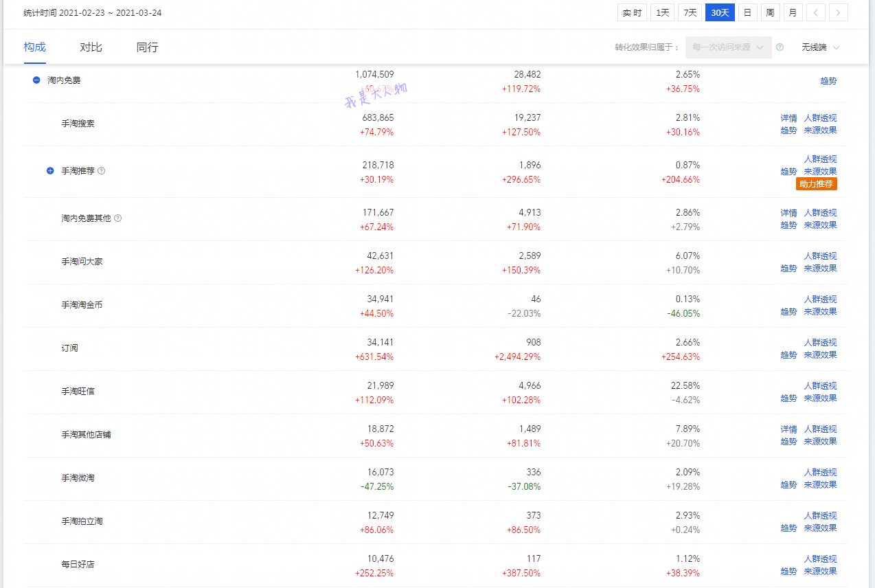Click the +2,494.29% change value

coord(517,357)
